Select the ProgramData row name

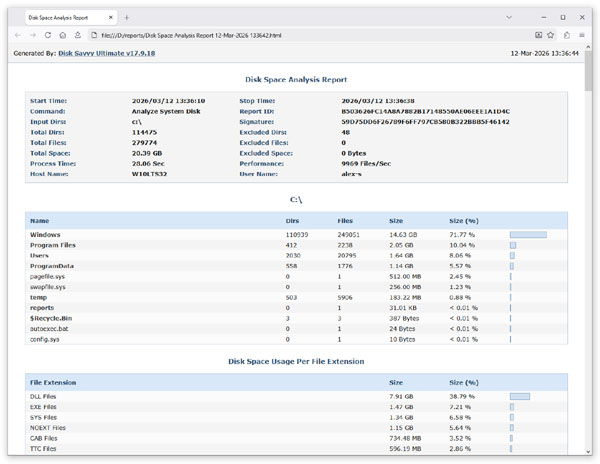click(52, 266)
